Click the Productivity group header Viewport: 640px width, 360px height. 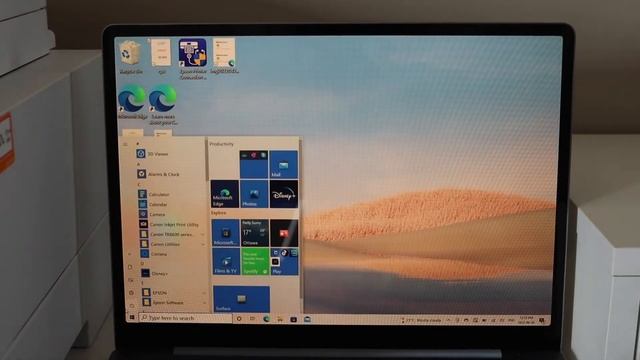(222, 144)
